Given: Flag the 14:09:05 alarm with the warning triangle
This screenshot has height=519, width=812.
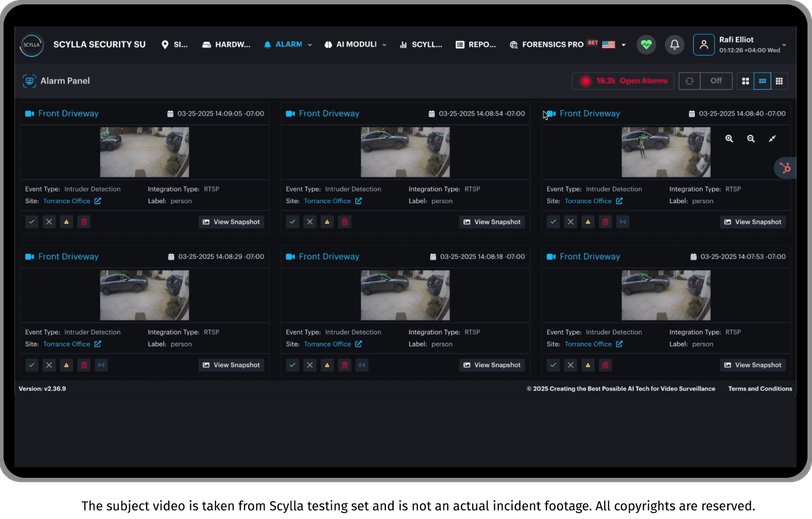Looking at the screenshot, I should [x=66, y=222].
